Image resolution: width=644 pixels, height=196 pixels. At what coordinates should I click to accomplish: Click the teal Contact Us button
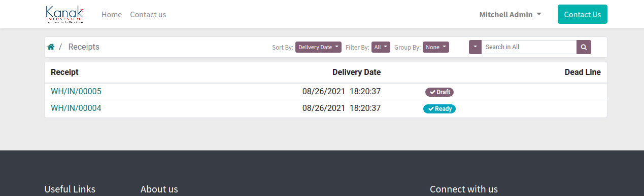583,14
